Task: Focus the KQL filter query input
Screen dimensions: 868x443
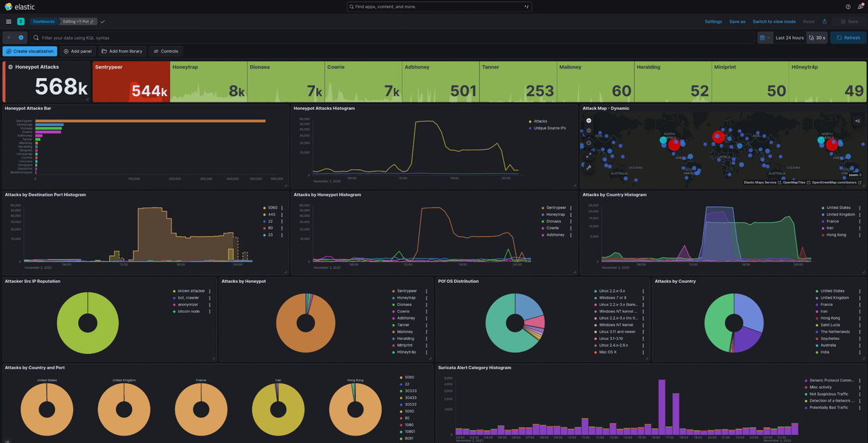Action: point(393,38)
